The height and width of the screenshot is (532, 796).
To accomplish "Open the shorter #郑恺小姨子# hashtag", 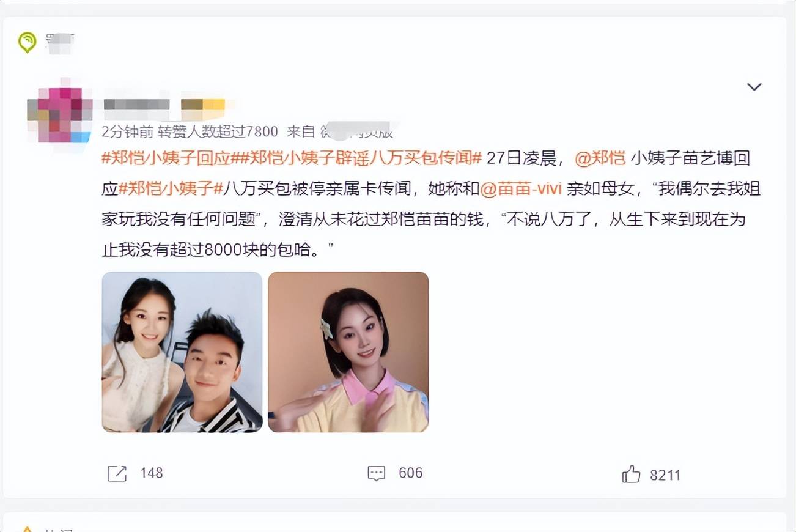I will pos(171,189).
